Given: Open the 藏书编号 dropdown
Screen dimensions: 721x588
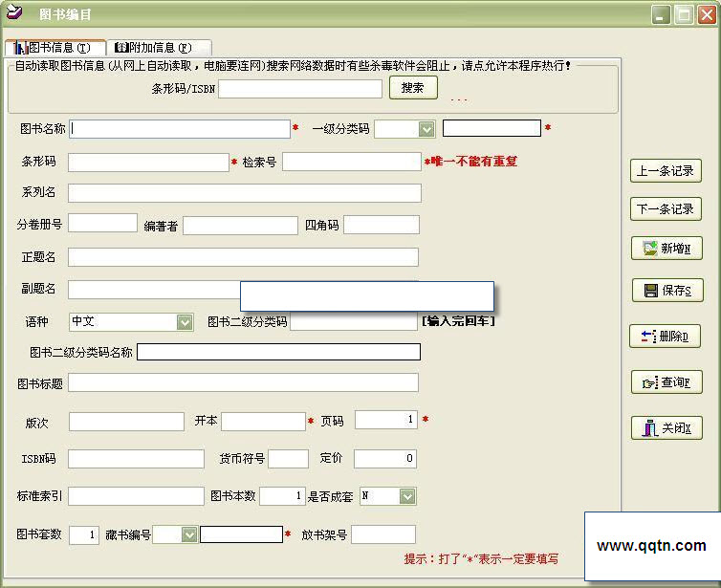Looking at the screenshot, I should coord(189,535).
